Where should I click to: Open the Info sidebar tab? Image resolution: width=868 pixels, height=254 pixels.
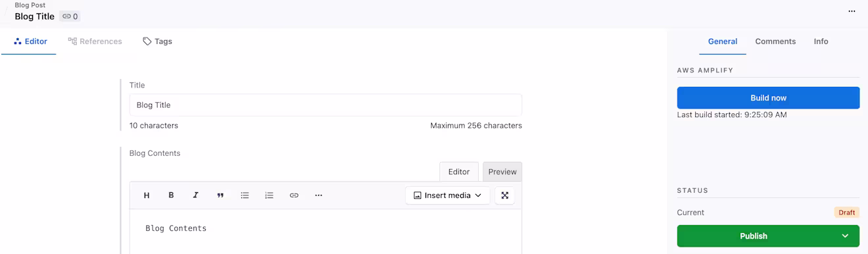821,41
